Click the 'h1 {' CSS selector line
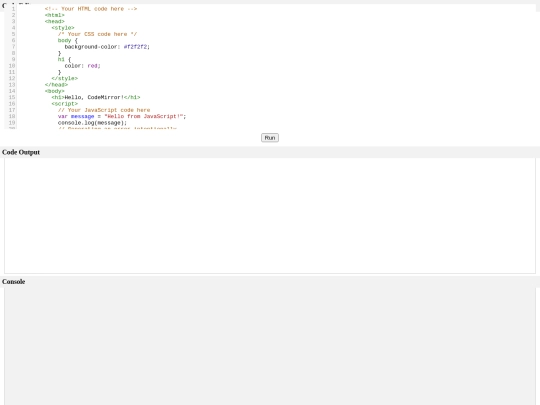 point(64,60)
